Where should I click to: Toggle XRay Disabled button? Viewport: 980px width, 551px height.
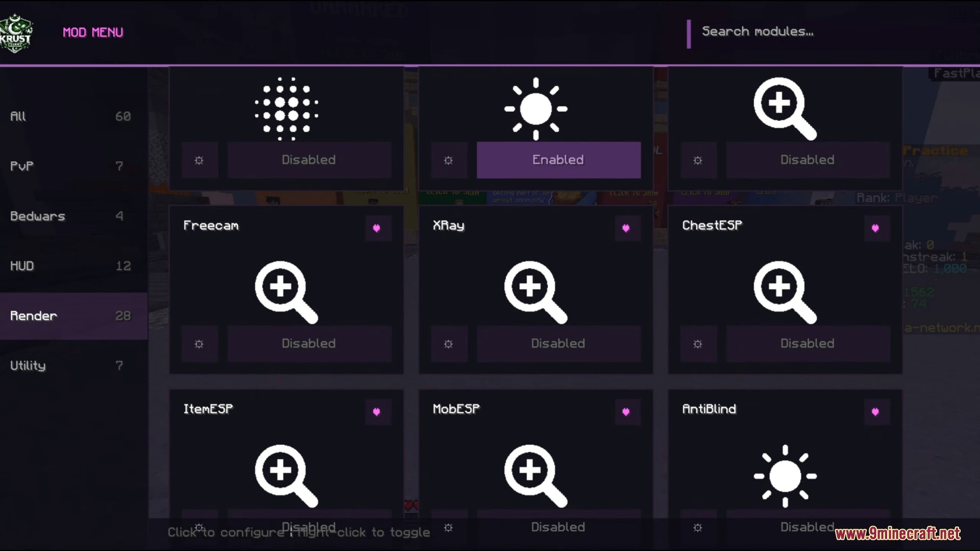558,344
